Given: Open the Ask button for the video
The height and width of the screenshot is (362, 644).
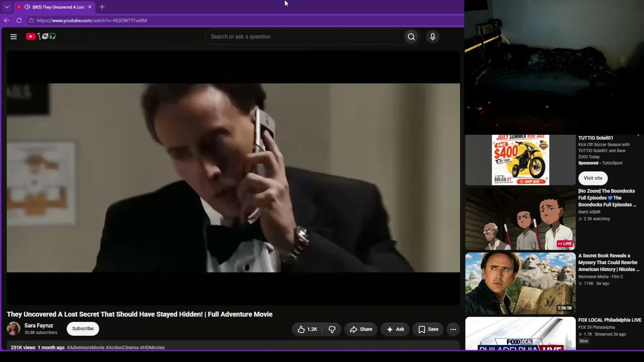Looking at the screenshot, I should coord(395,329).
